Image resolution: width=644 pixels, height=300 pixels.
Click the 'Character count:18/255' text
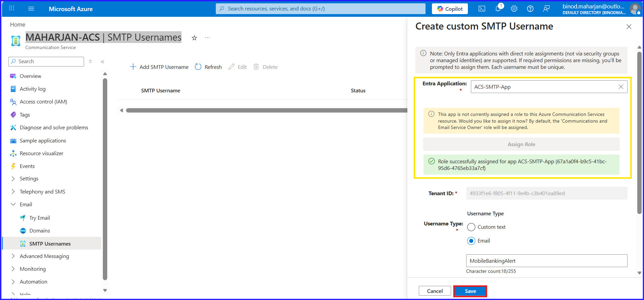click(x=491, y=271)
